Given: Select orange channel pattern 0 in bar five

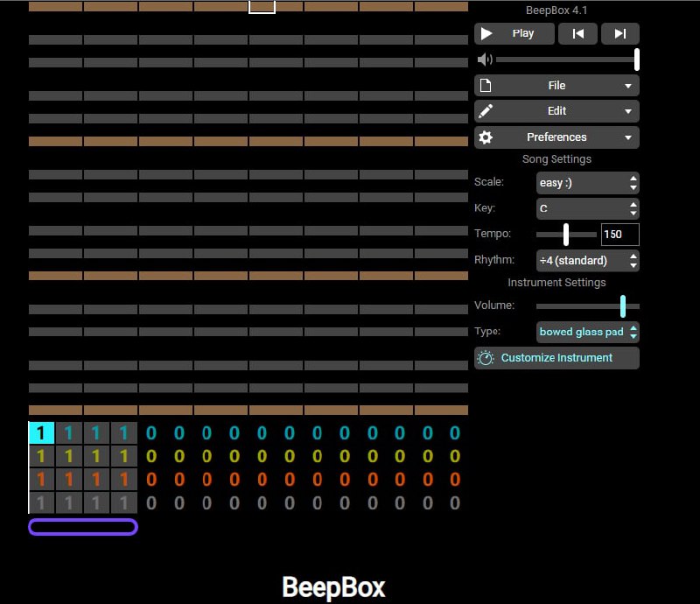Looking at the screenshot, I should pyautogui.click(x=151, y=480).
